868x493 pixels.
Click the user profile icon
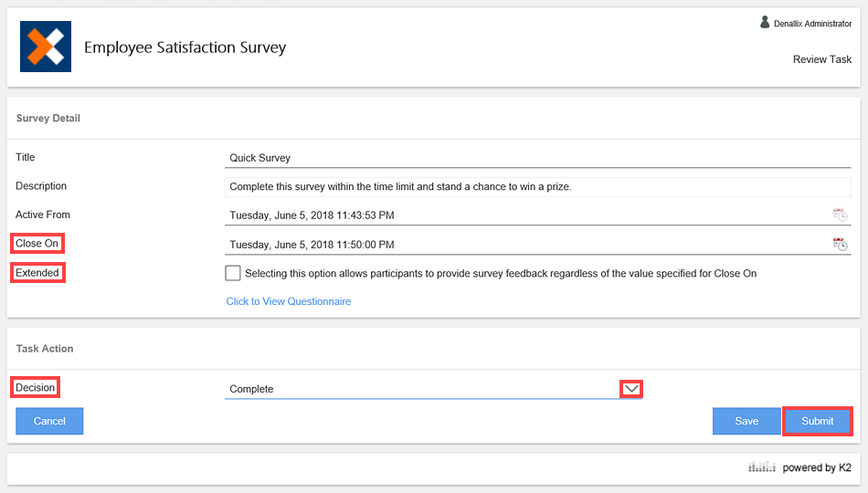tap(765, 22)
